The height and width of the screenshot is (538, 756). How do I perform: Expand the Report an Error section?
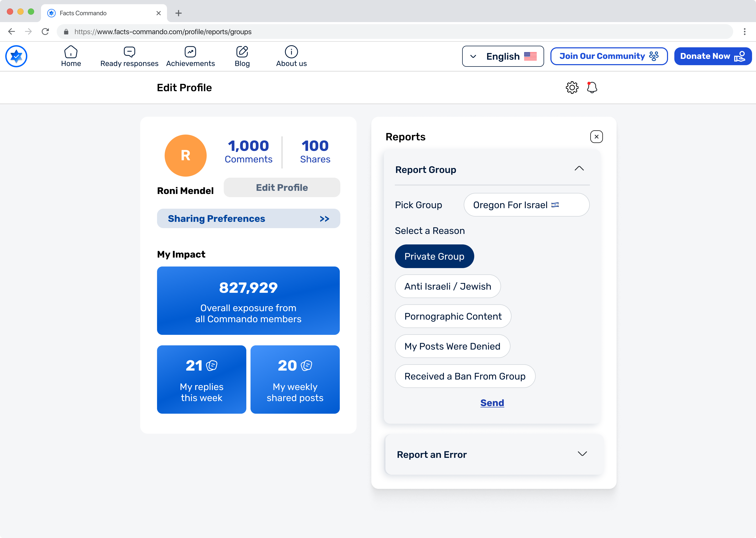(x=582, y=454)
